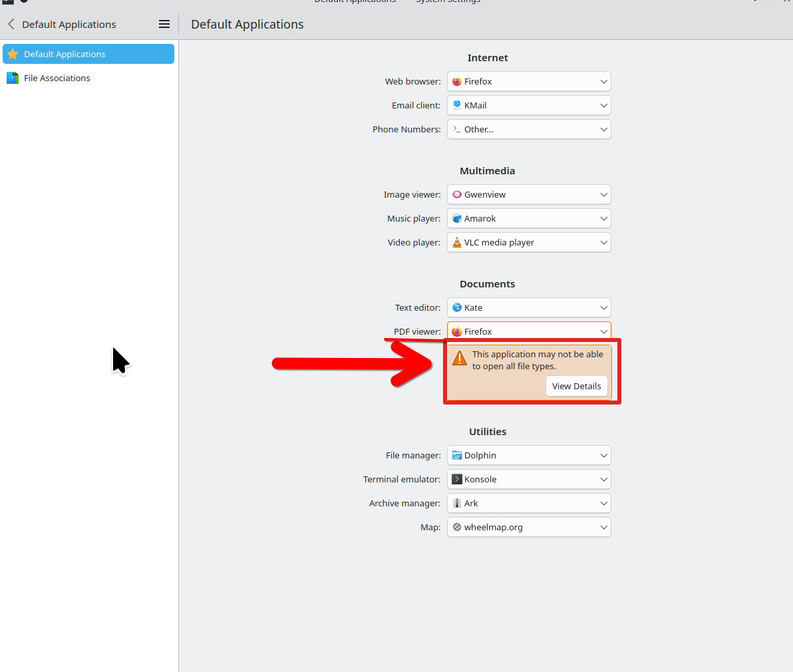Open the hamburger menu in sidebar header
The width and height of the screenshot is (793, 672).
point(164,24)
